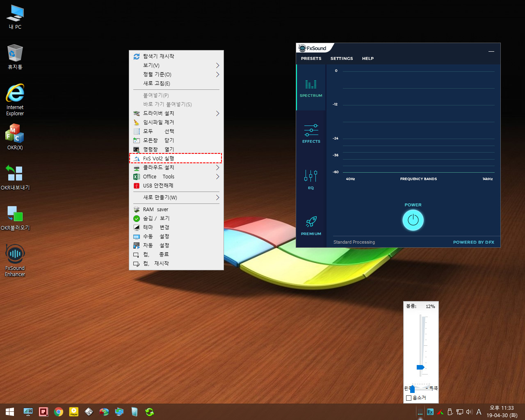Viewport: 525px width, 420px height.
Task: Open 명령창 열기 from context menu
Action: point(176,149)
